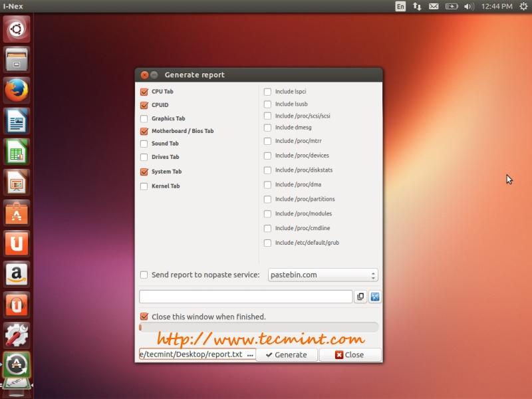532x399 pixels.
Task: Uncheck Motherboard / Bios Tab checkbox
Action: (x=144, y=131)
